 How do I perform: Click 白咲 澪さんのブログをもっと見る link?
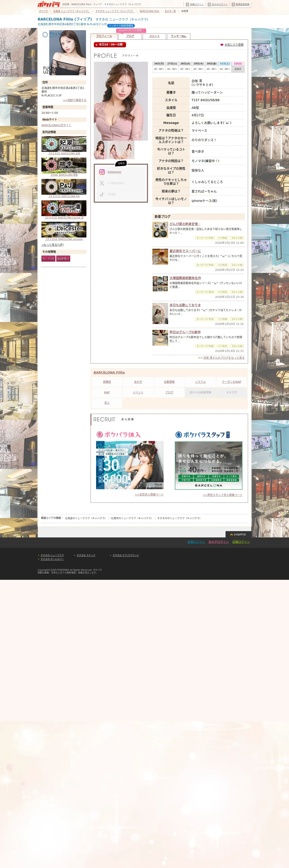click(x=224, y=358)
